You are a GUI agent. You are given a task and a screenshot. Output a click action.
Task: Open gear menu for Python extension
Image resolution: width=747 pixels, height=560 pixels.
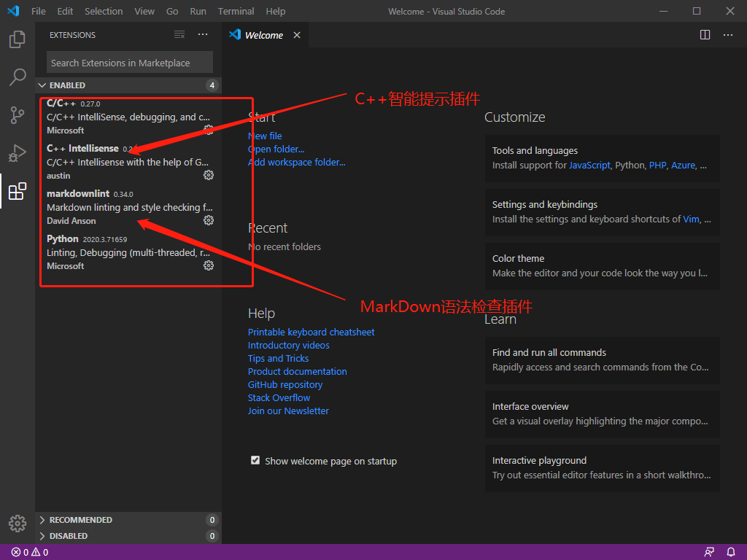pos(209,265)
